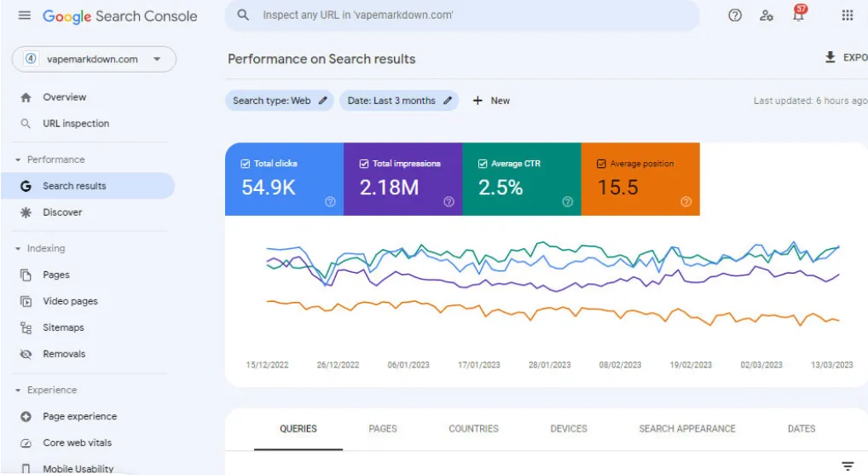Click into the Inspect any URL field
Image resolution: width=868 pixels, height=475 pixels.
pyautogui.click(x=461, y=15)
